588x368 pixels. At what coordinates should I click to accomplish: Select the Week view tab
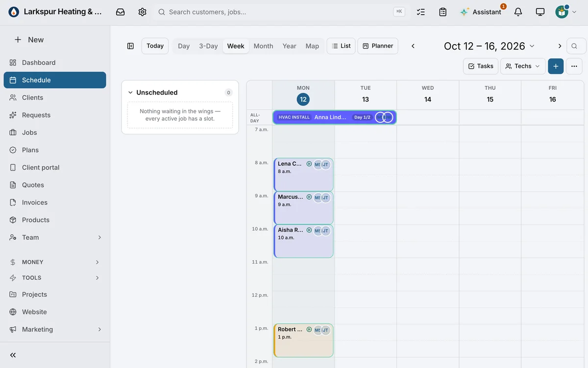(236, 46)
